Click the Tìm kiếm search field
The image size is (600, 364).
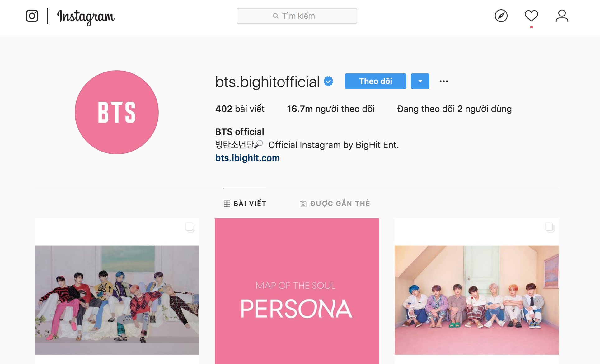297,16
